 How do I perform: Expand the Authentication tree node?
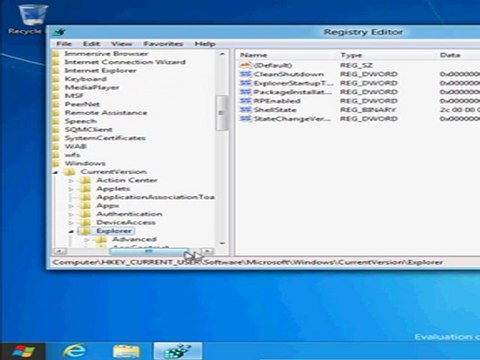[71, 214]
